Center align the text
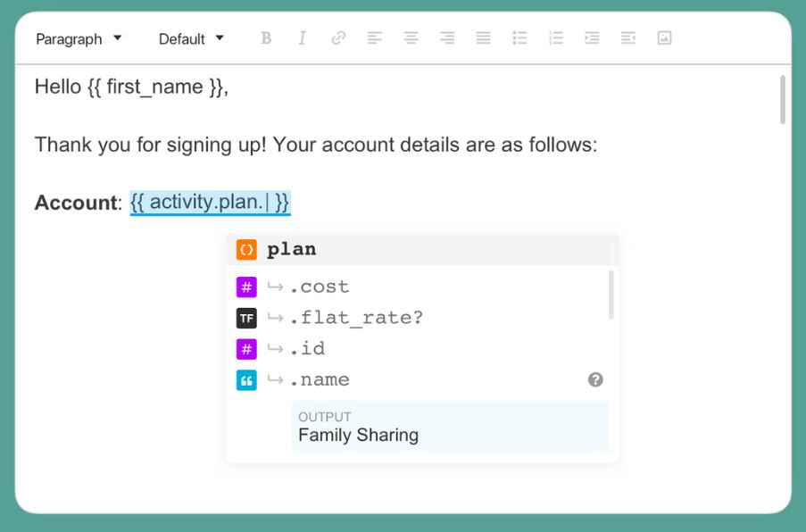The width and height of the screenshot is (806, 532). click(x=411, y=38)
